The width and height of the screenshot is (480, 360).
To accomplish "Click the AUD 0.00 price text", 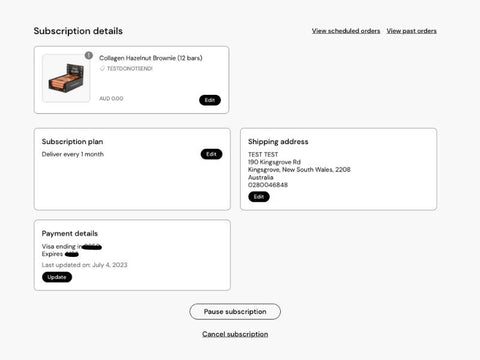I will 111,99.
